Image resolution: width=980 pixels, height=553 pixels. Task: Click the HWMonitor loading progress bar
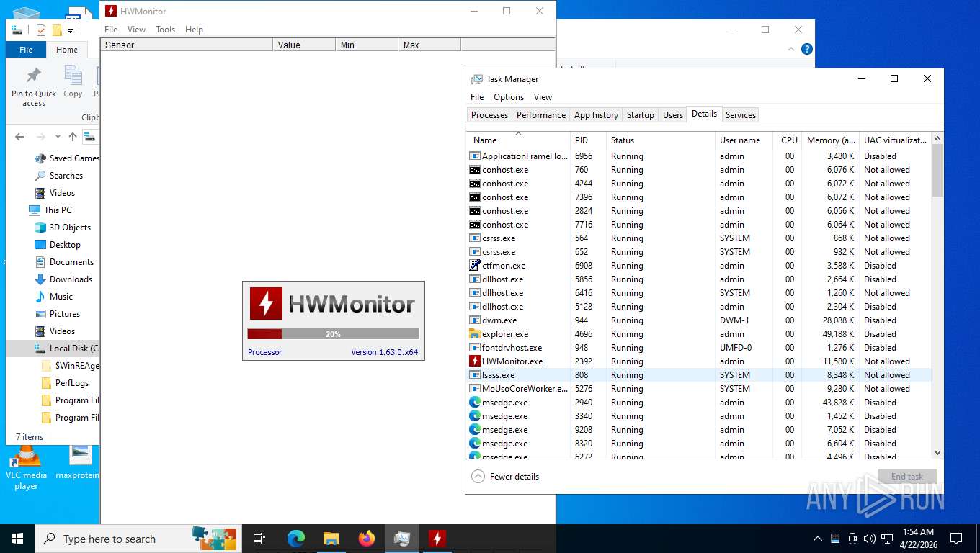point(333,334)
